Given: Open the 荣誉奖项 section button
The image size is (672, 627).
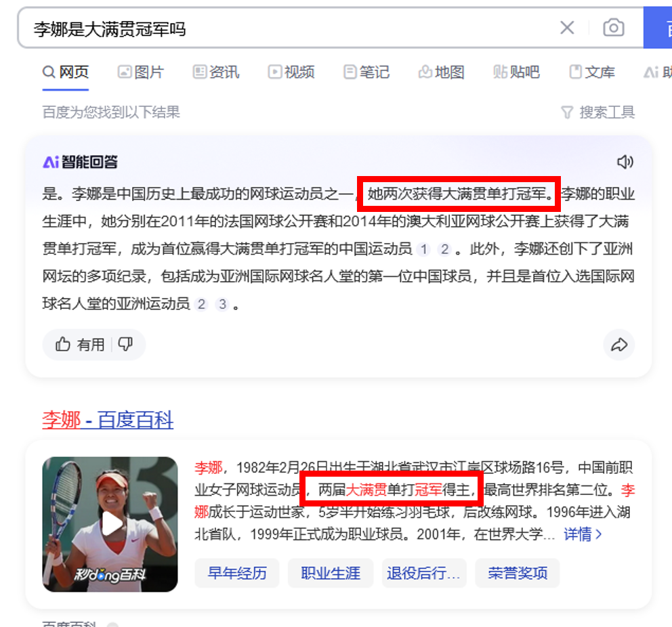Looking at the screenshot, I should tap(518, 573).
